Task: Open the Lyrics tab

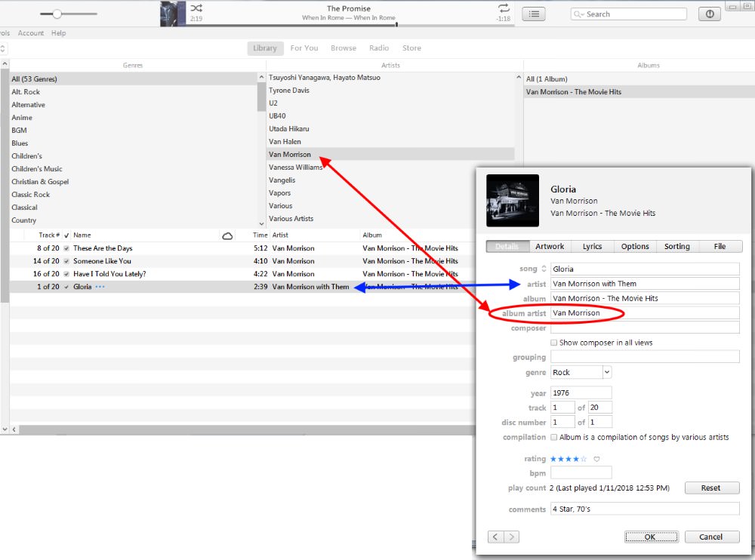Action: (592, 246)
